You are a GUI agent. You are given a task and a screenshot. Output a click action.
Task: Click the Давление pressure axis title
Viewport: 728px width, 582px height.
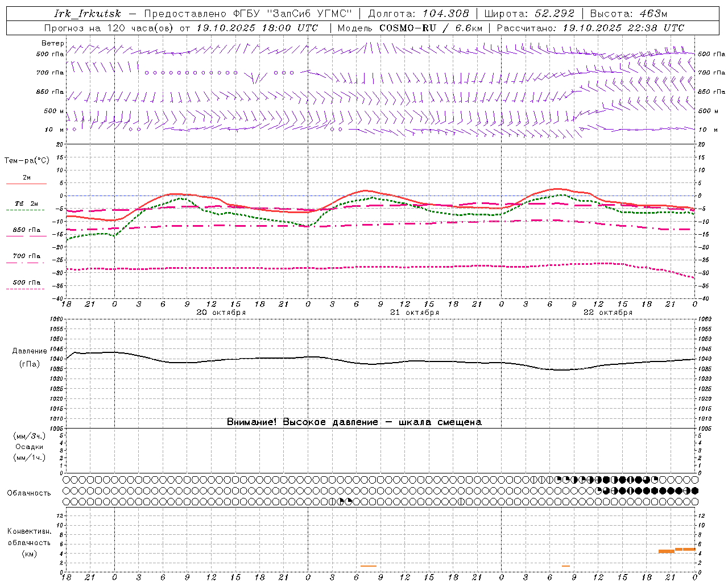30,351
